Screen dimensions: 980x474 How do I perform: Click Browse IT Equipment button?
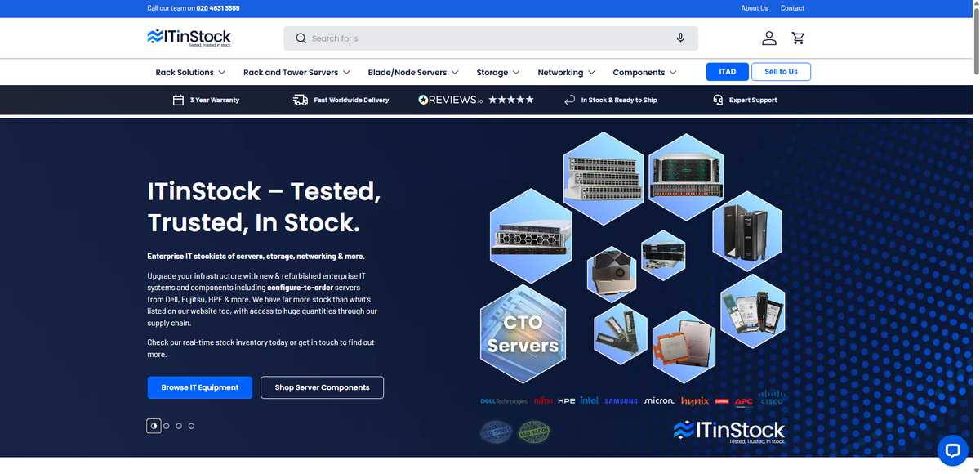coord(200,387)
